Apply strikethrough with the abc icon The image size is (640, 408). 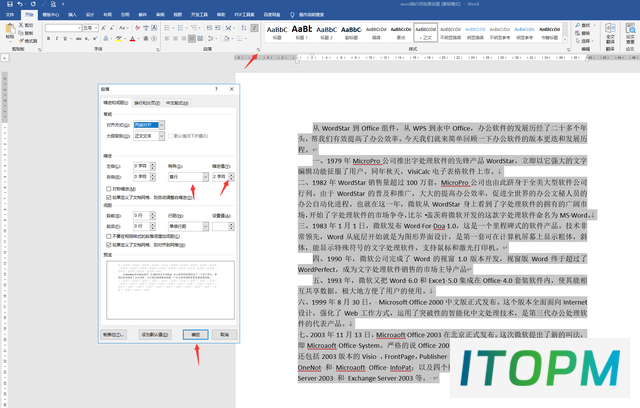click(x=78, y=39)
